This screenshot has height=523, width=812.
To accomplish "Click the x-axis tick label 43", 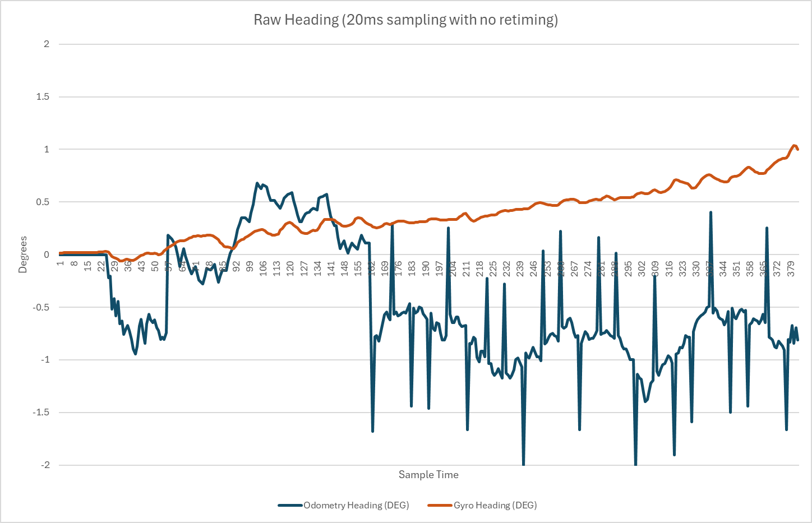I will pyautogui.click(x=142, y=266).
